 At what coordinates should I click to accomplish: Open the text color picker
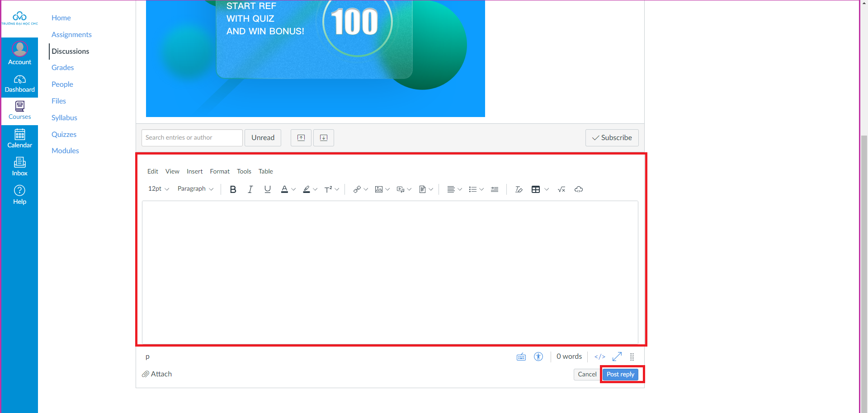click(293, 189)
